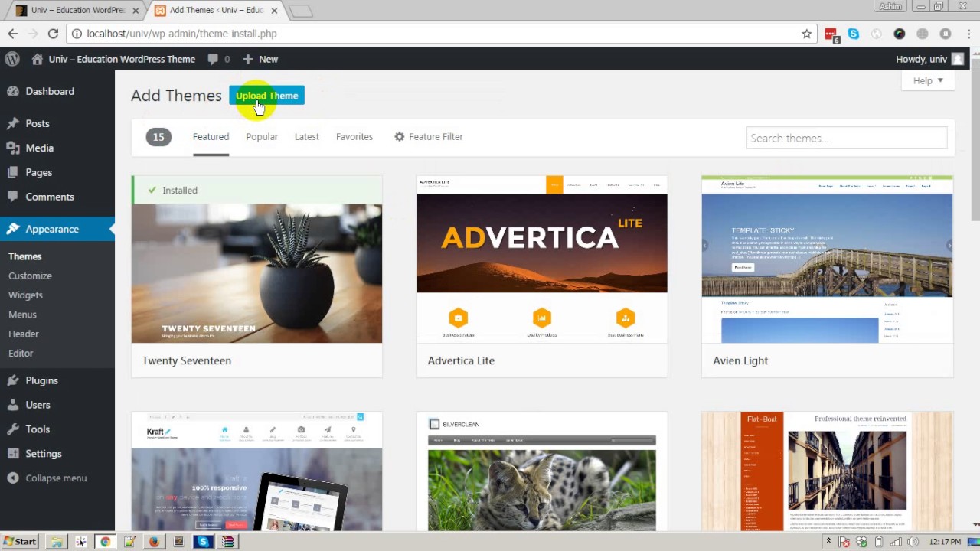
Task: Switch to the Featured tab
Action: point(211,137)
